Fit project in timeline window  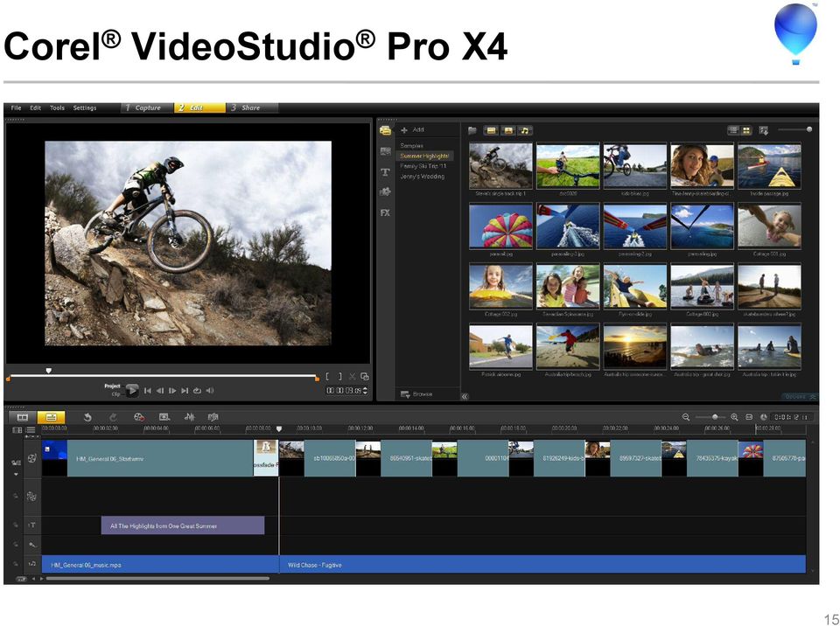tap(749, 417)
